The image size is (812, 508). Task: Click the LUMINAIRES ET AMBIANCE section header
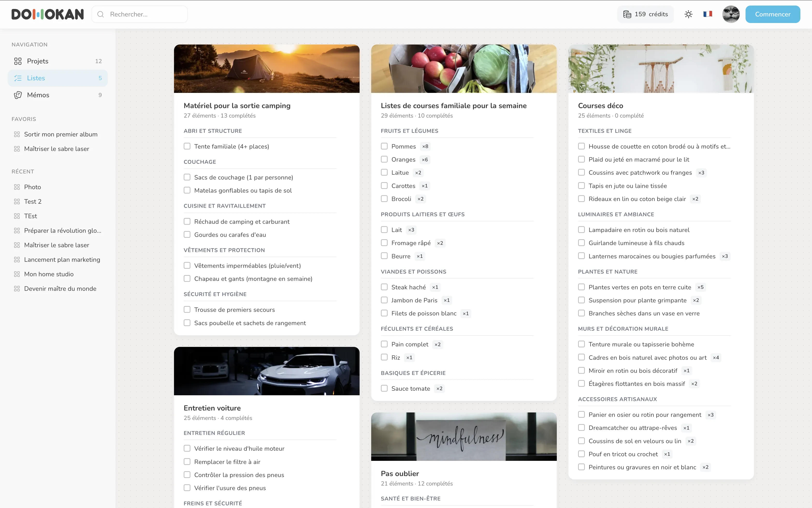pyautogui.click(x=616, y=214)
